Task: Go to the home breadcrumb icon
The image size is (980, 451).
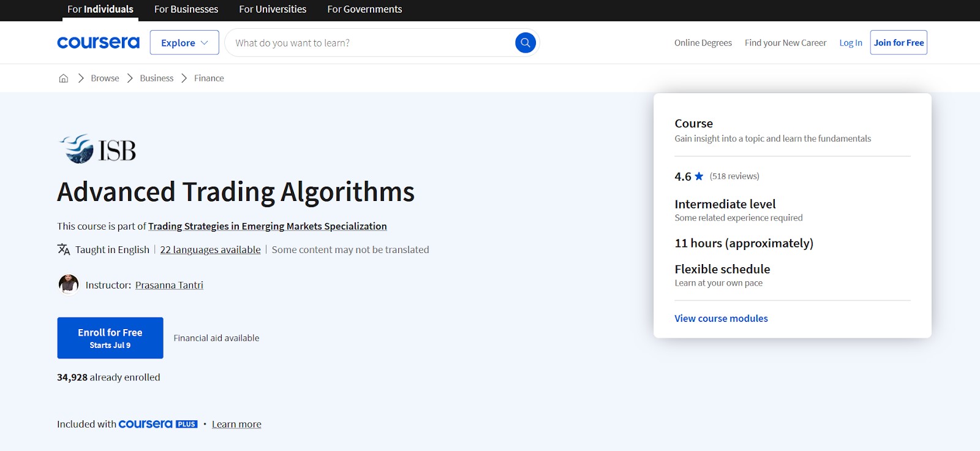Action: coord(64,78)
